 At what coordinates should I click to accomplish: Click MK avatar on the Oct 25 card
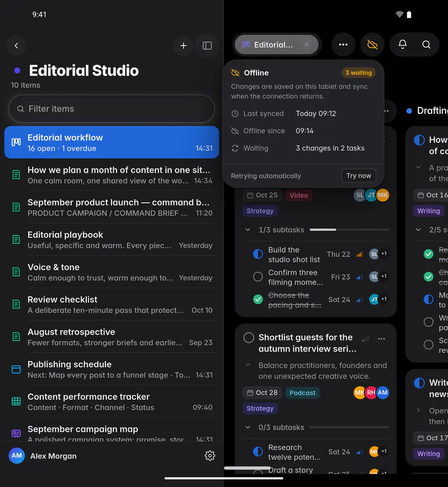[383, 195]
